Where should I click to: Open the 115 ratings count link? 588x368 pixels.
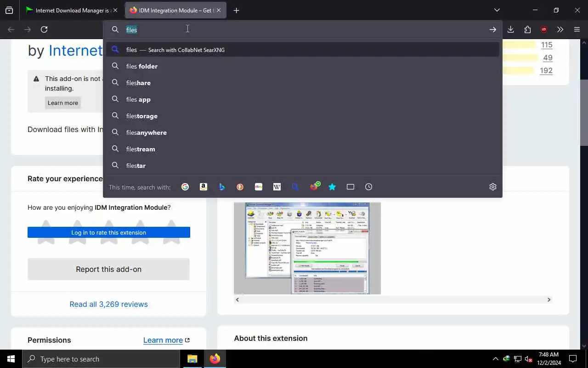547,45
